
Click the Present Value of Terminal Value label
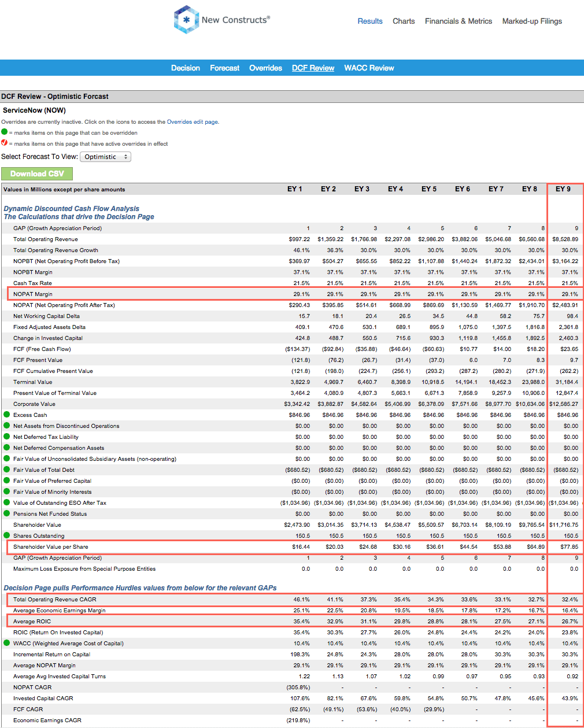[x=55, y=393]
